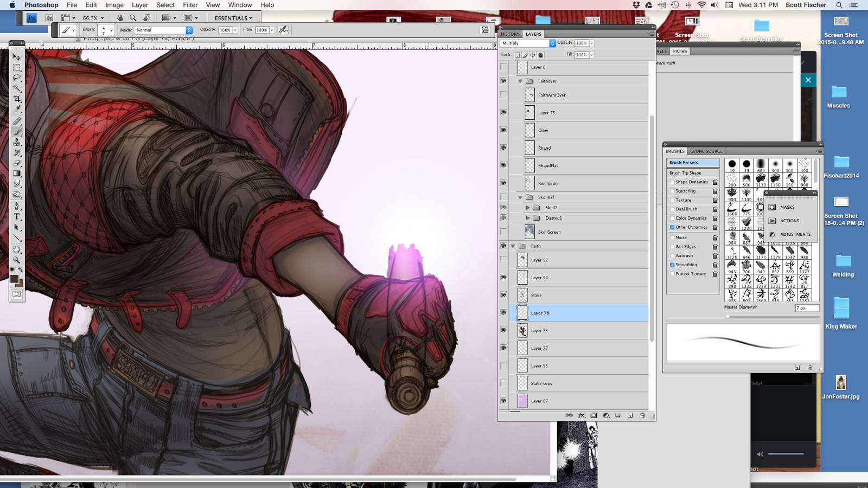Hide the Layer 75 layer
This screenshot has height=488, width=868.
click(503, 113)
